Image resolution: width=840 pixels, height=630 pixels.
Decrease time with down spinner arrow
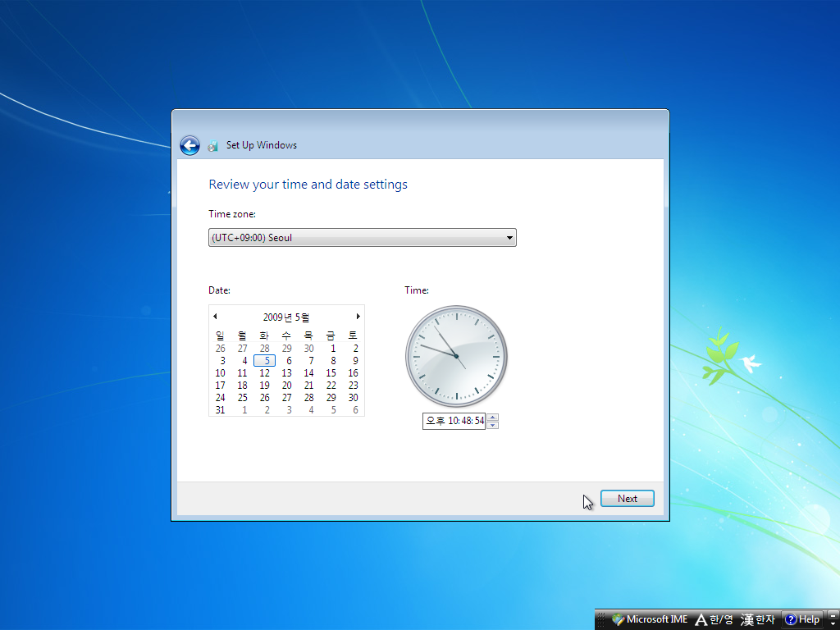click(x=493, y=425)
